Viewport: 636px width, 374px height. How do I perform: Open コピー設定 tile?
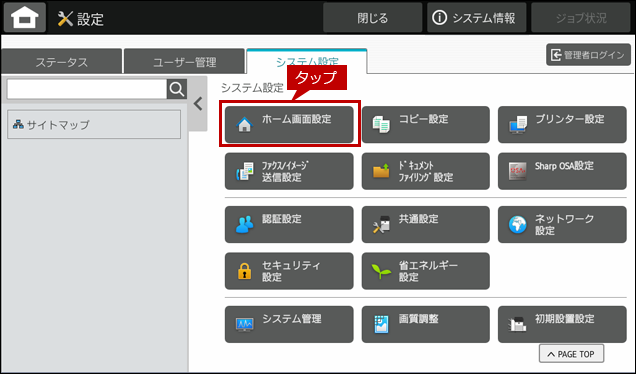point(425,125)
